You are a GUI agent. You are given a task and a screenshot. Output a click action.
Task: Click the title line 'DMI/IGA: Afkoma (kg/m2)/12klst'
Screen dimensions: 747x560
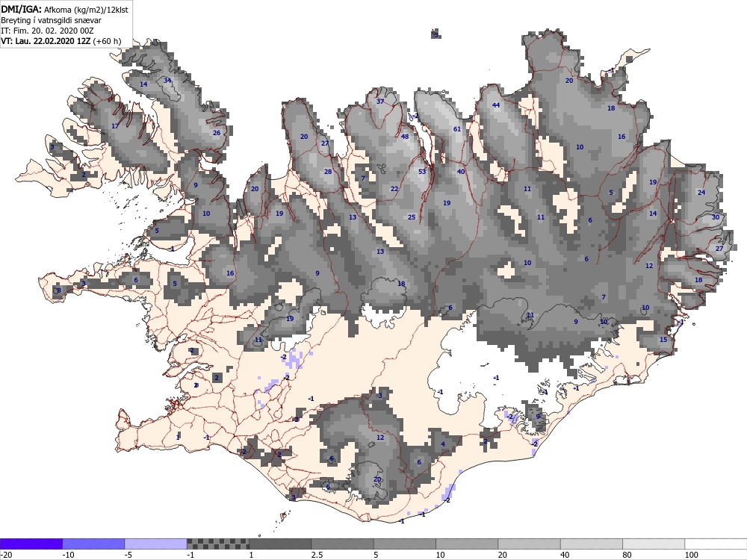point(64,9)
